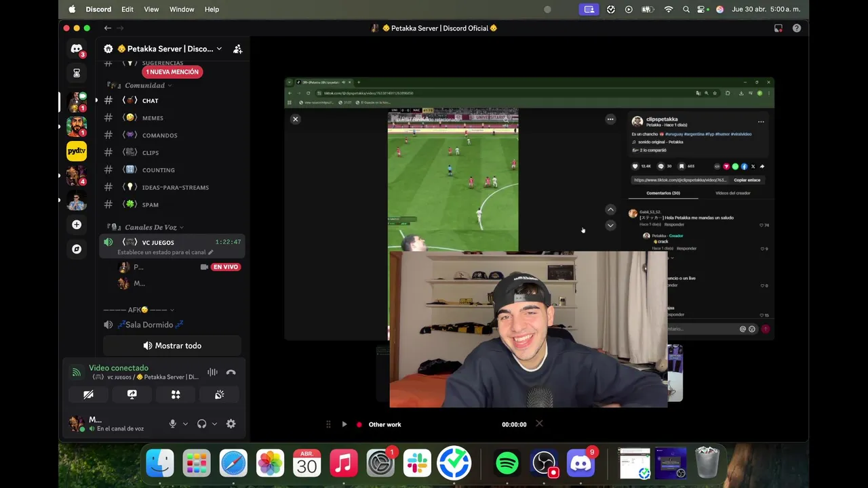Image resolution: width=868 pixels, height=488 pixels.
Task: Open Slack from the Dock
Action: click(417, 464)
